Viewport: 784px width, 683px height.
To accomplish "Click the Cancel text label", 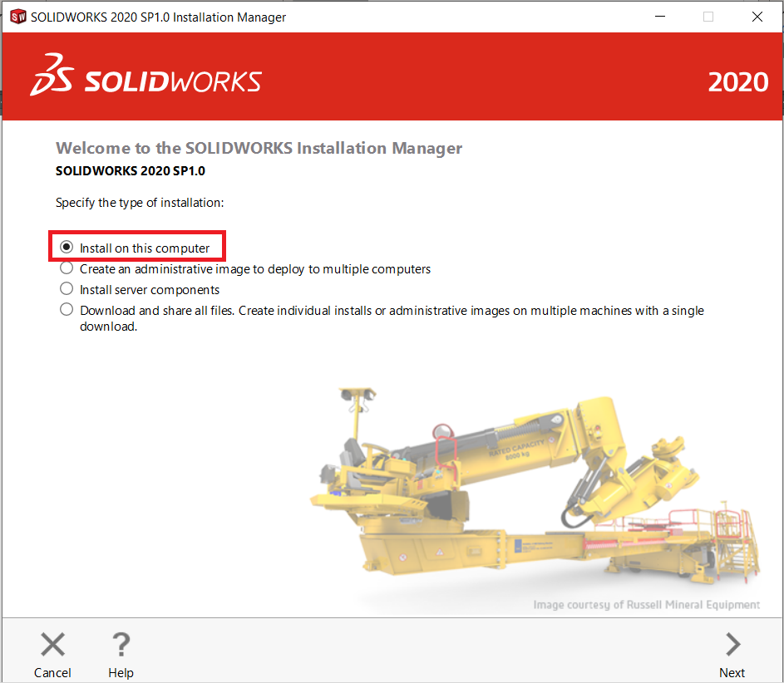I will coord(52,672).
